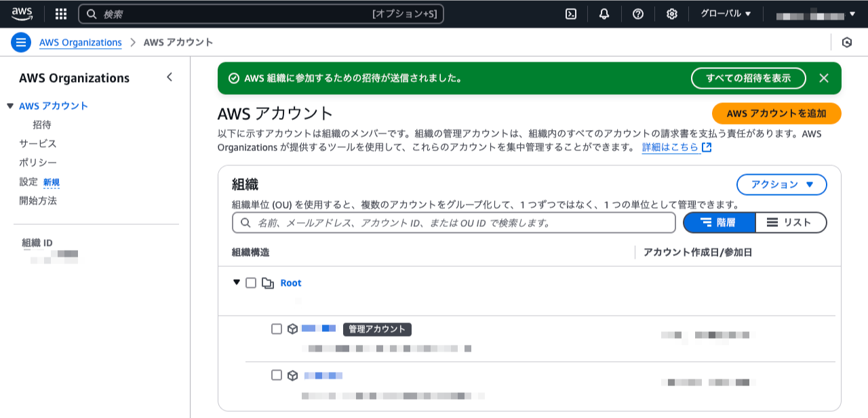This screenshot has width=868, height=418.
Task: Click the account name or OU ID search field
Action: point(454,222)
